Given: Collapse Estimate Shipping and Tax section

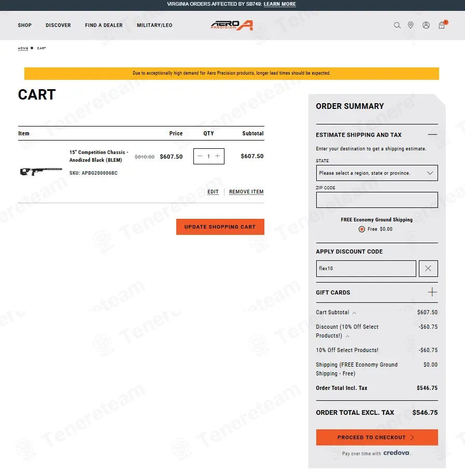Looking at the screenshot, I should click(x=432, y=134).
